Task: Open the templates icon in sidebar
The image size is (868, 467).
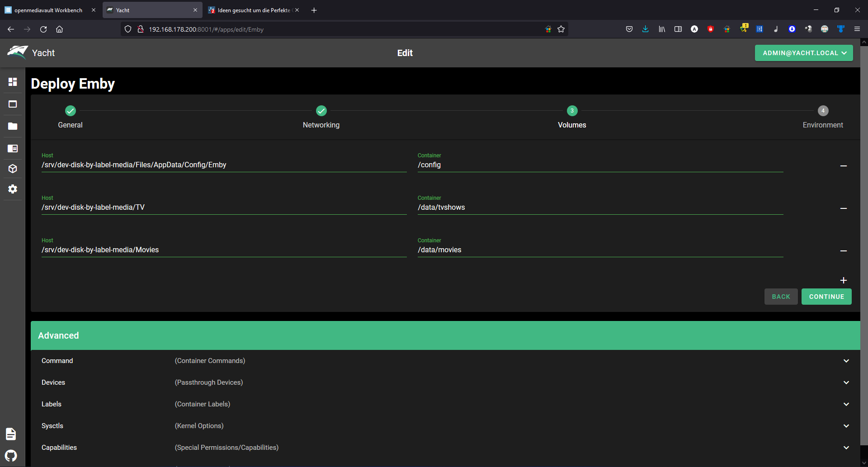Action: [13, 148]
